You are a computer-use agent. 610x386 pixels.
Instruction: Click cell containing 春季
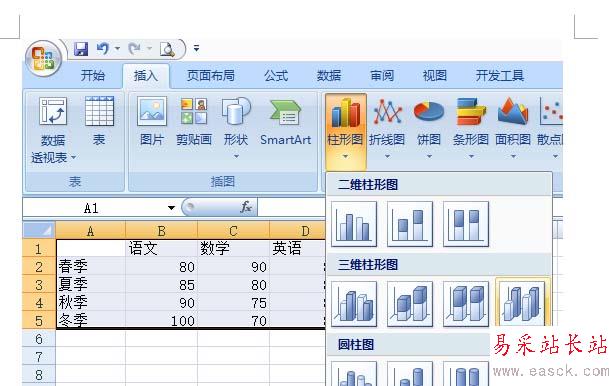tap(91, 267)
